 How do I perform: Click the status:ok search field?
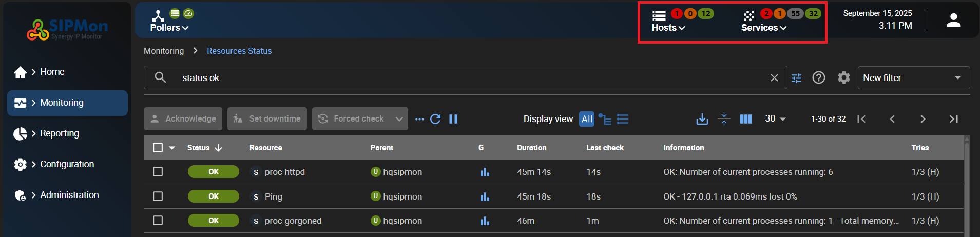(x=462, y=78)
